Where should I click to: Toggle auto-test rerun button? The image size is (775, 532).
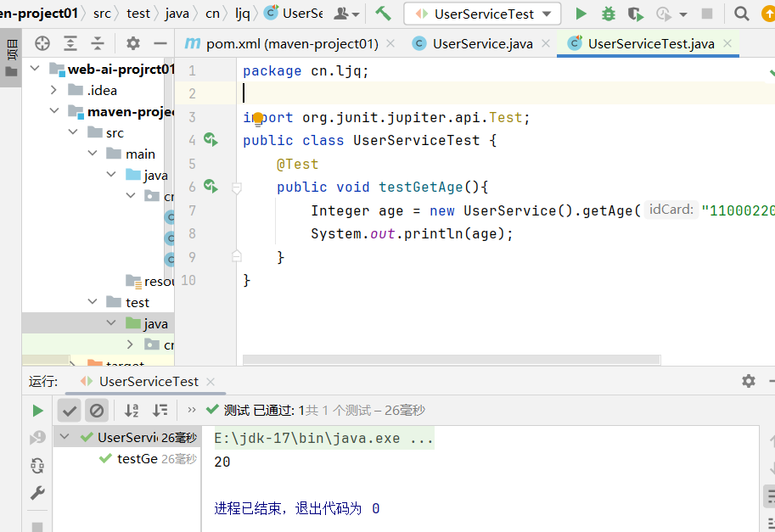[37, 465]
